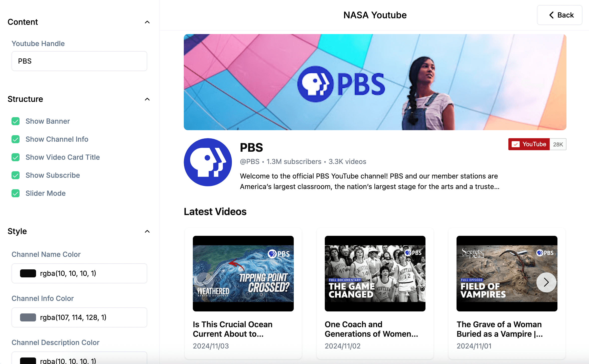
Task: Open the Channel Info Color swatch
Action: [x=28, y=317]
